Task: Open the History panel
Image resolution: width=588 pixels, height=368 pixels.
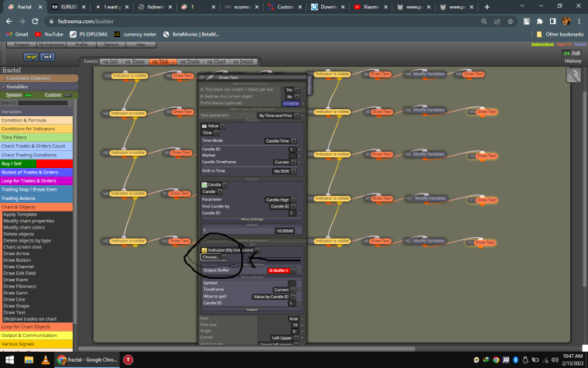Action: click(x=573, y=61)
